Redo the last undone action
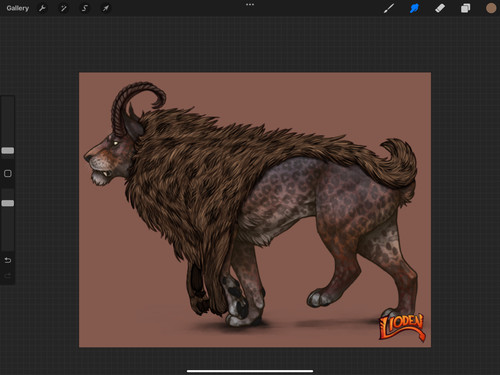The image size is (500, 375). coord(8,276)
